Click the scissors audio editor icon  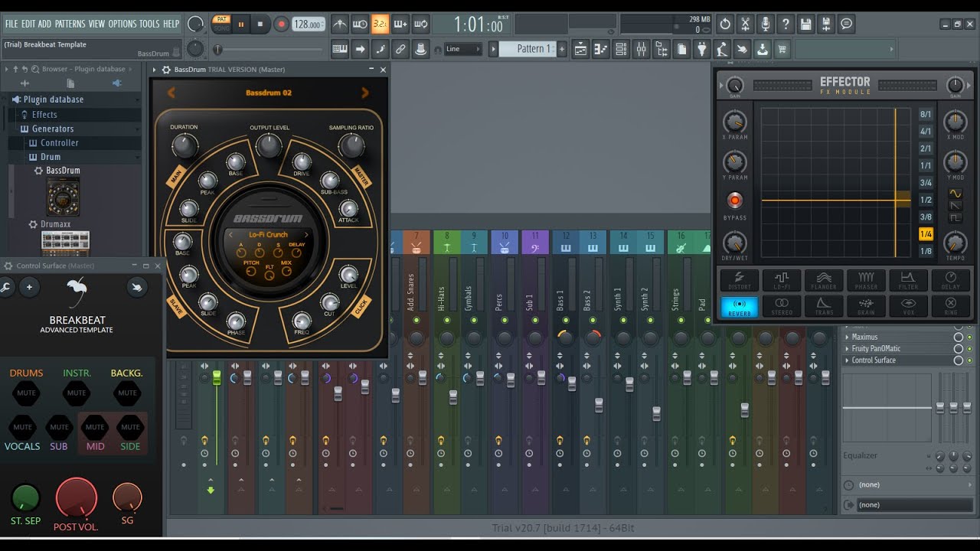[x=745, y=24]
